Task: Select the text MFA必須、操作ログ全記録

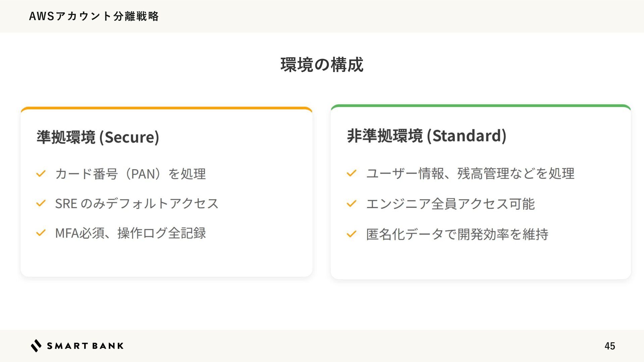Action: pos(130,233)
